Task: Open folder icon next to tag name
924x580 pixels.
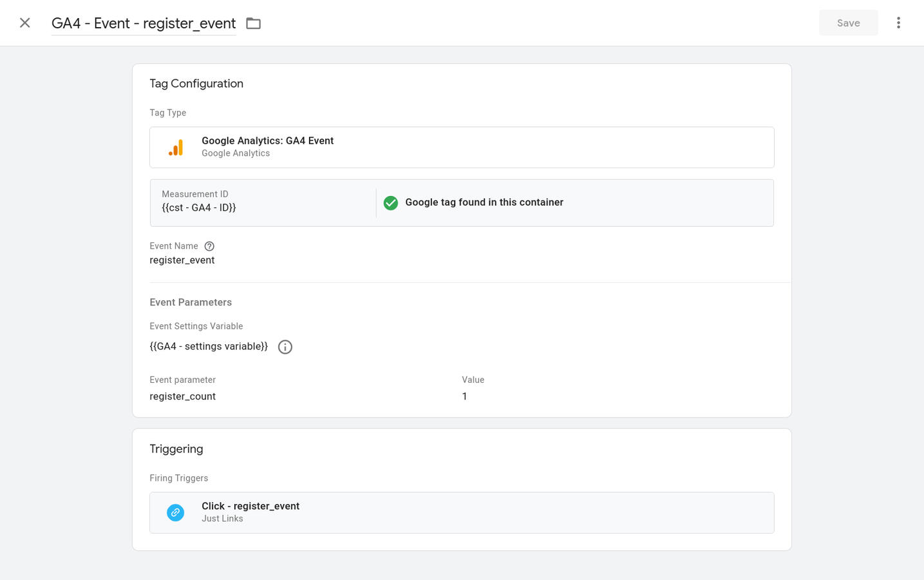Action: coord(254,23)
